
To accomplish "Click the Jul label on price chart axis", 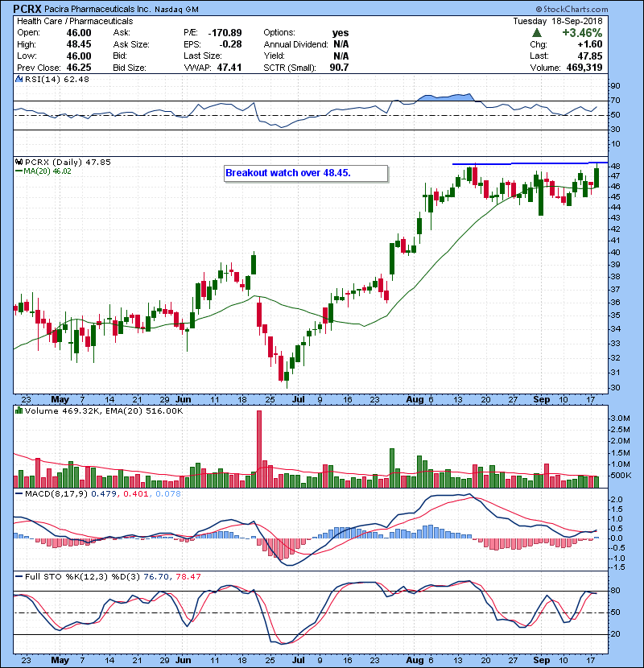I will pyautogui.click(x=299, y=400).
